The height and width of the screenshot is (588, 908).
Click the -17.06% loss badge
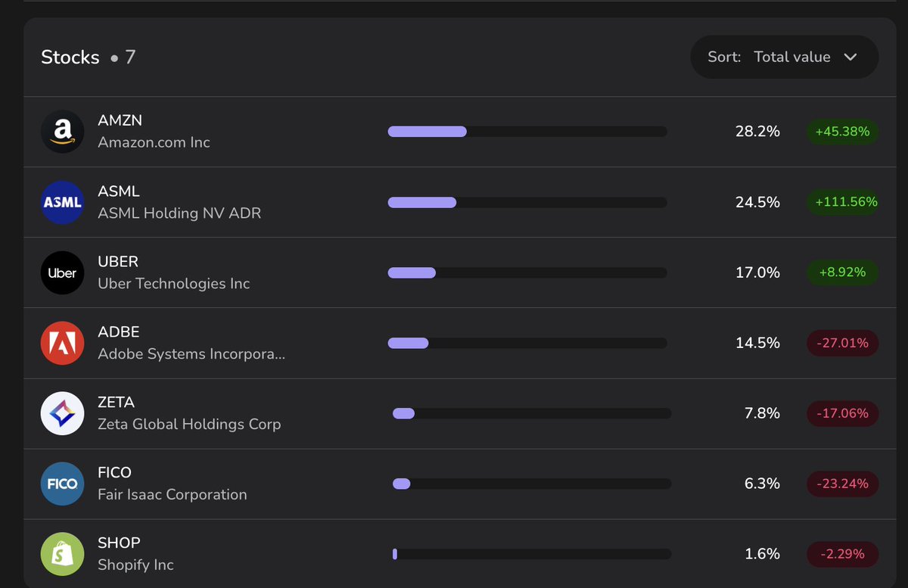(842, 413)
